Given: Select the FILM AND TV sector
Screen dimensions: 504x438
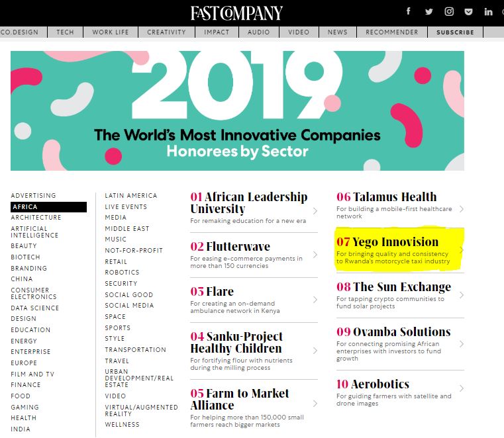Looking at the screenshot, I should click(32, 374).
